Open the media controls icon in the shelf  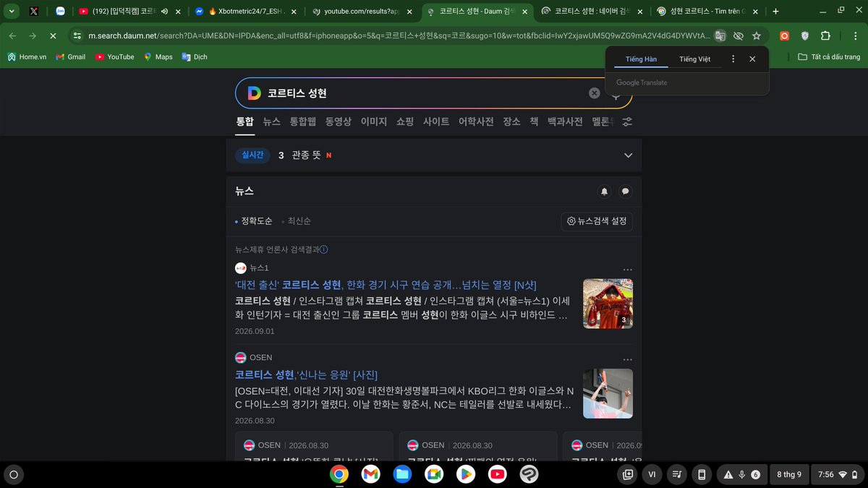coord(676,475)
